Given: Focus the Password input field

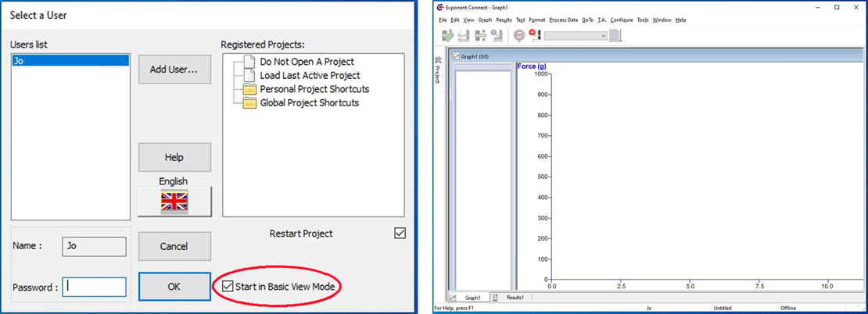Looking at the screenshot, I should pyautogui.click(x=95, y=287).
